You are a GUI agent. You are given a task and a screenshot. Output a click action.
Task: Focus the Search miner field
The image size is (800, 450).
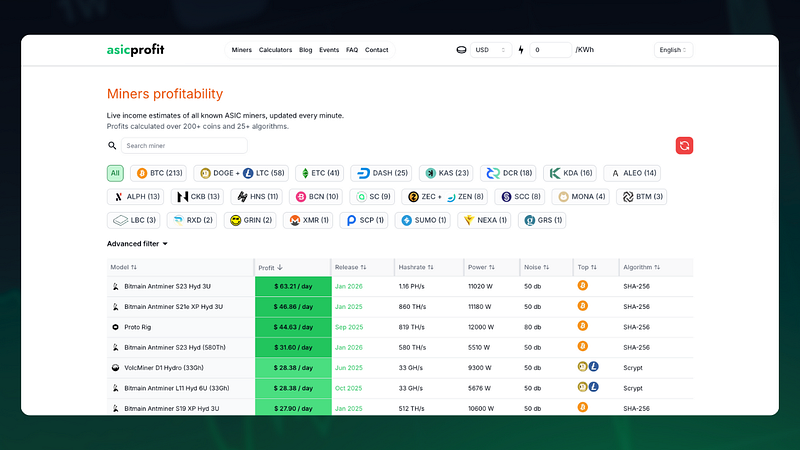(x=184, y=145)
